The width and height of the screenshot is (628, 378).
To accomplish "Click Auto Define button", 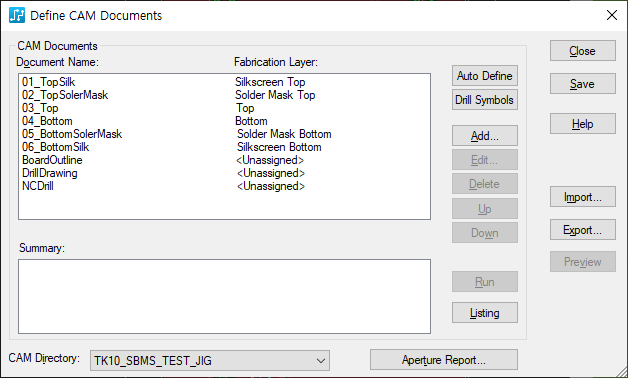I will 485,76.
